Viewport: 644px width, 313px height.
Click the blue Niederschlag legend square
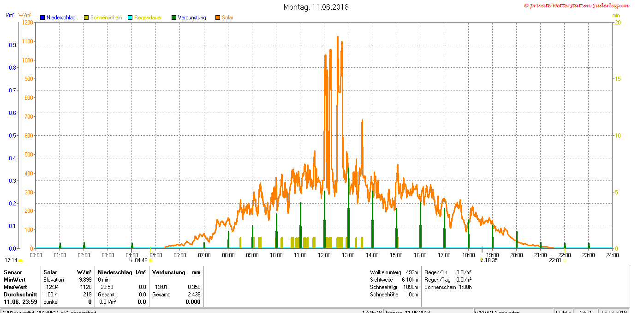[x=42, y=18]
